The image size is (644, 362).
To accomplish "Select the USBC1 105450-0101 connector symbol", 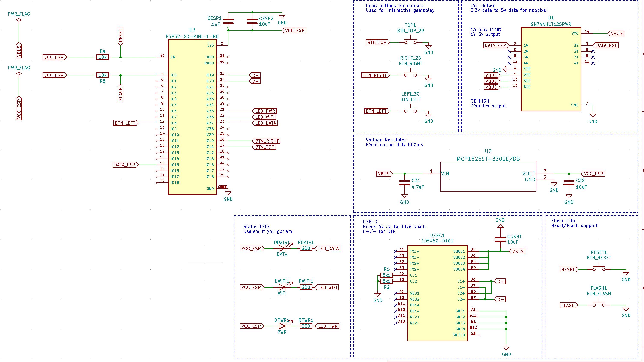I will [x=437, y=293].
